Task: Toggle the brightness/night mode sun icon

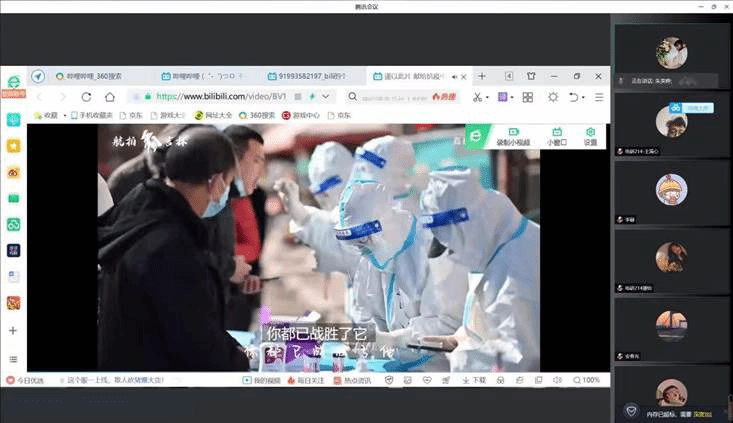Action: [553, 97]
